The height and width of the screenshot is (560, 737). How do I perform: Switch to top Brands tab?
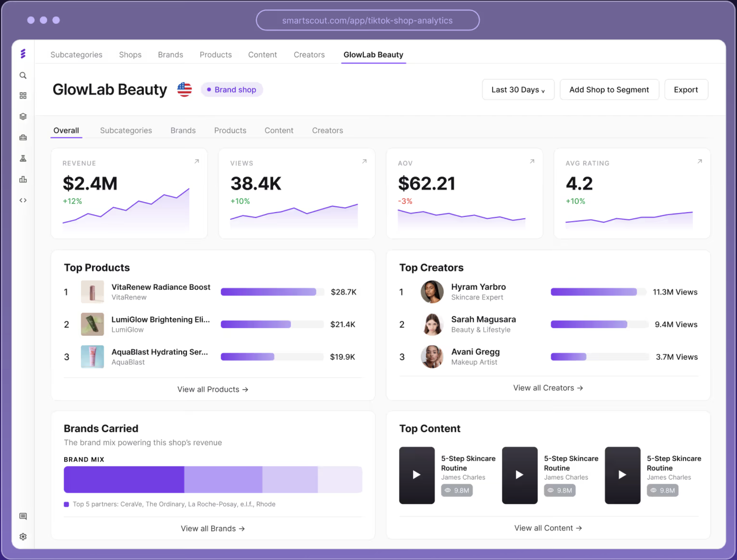pyautogui.click(x=170, y=55)
